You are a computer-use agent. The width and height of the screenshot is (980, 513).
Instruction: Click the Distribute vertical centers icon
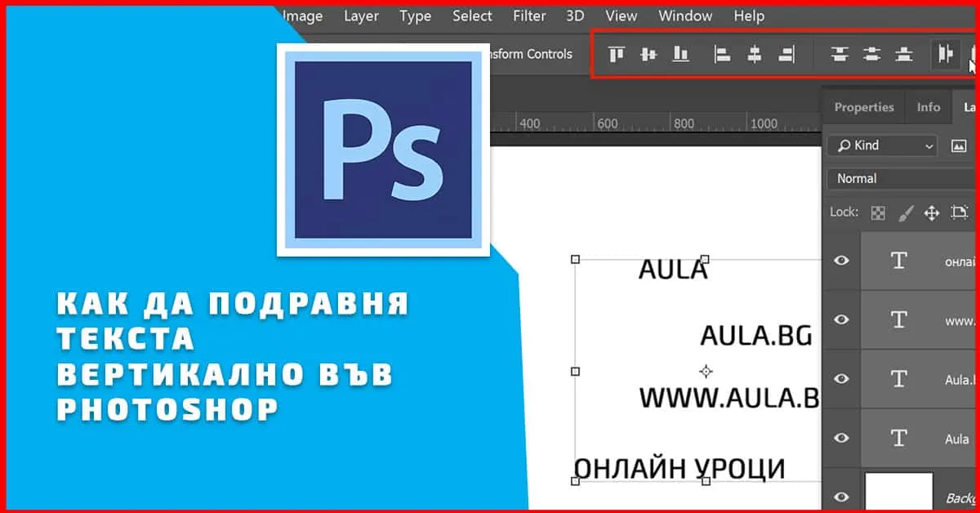click(x=872, y=54)
